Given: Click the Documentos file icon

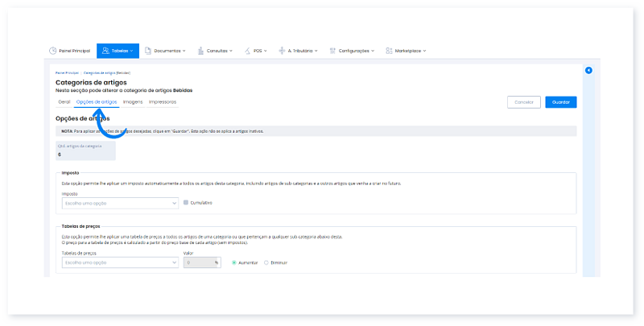Looking at the screenshot, I should click(x=149, y=51).
